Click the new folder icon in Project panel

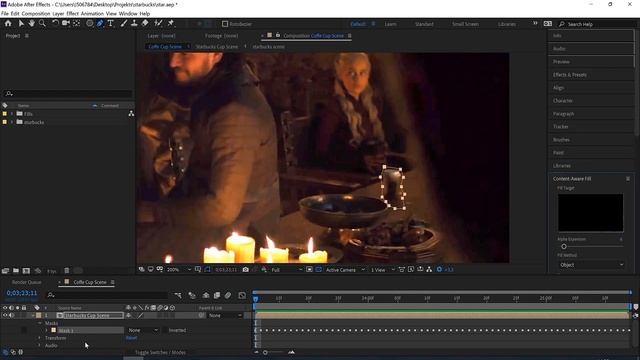(16, 271)
